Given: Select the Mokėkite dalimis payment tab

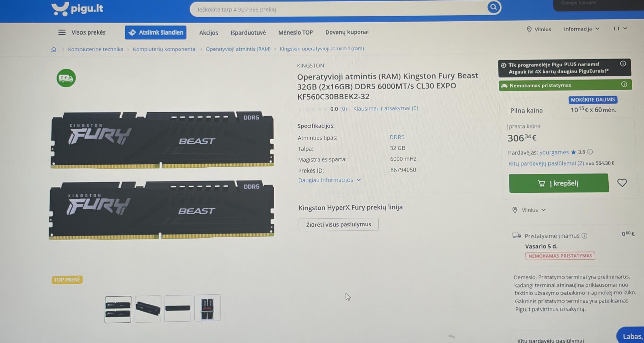Looking at the screenshot, I should [x=593, y=106].
